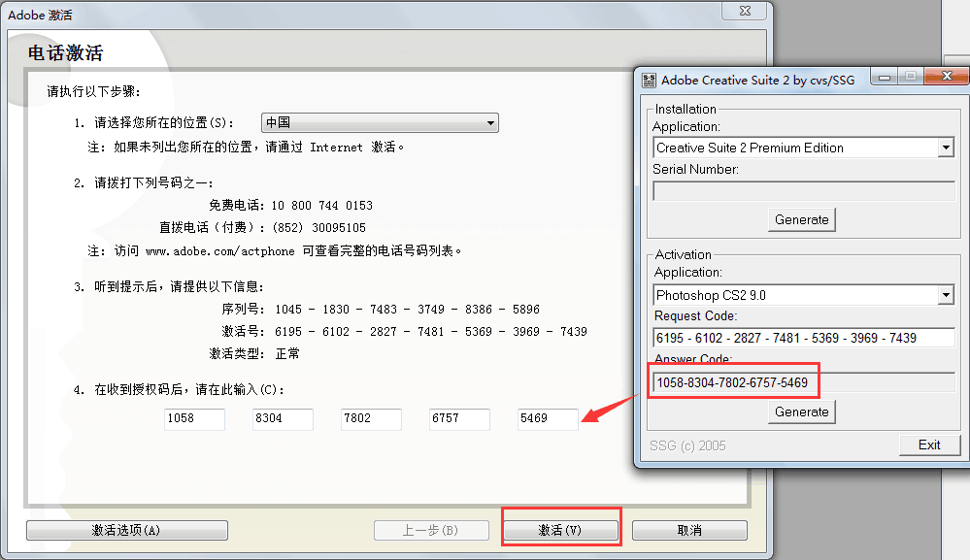Select the 激活选项(A) button

tap(126, 530)
